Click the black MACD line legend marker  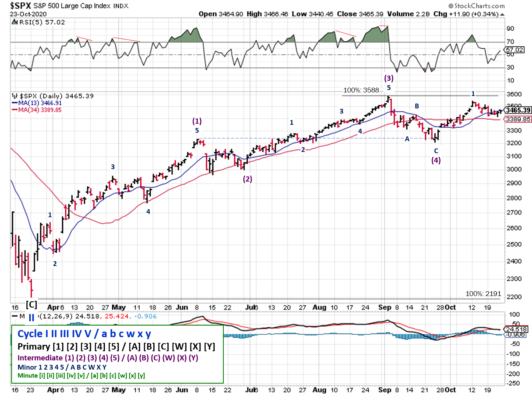[15, 316]
